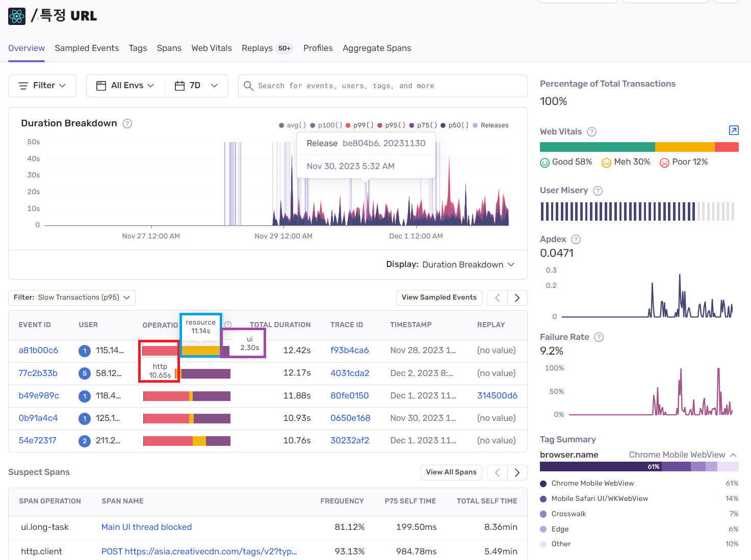Toggle p50() series in chart legend
Image resolution: width=751 pixels, height=560 pixels.
(x=455, y=125)
